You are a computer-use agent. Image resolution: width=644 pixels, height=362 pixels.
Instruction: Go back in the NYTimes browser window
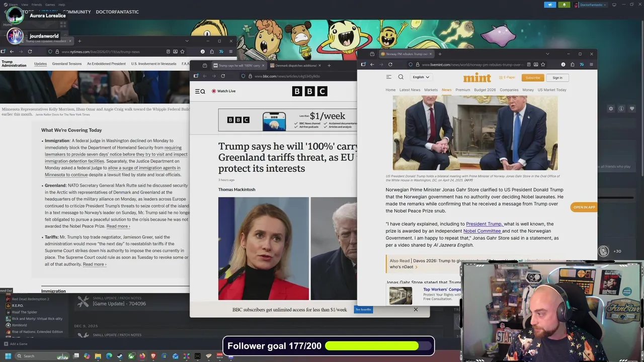tap(12, 51)
